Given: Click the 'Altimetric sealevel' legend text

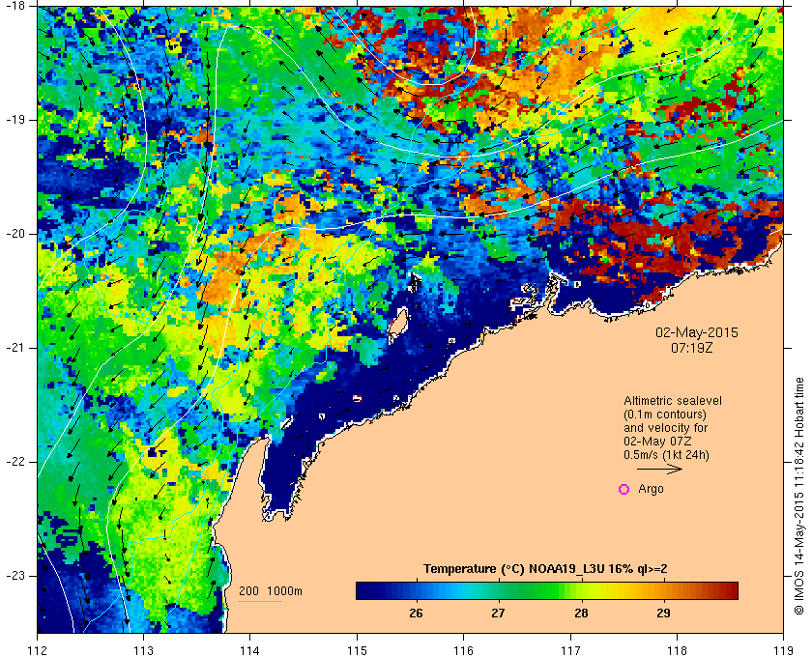Looking at the screenshot, I should click(672, 401).
